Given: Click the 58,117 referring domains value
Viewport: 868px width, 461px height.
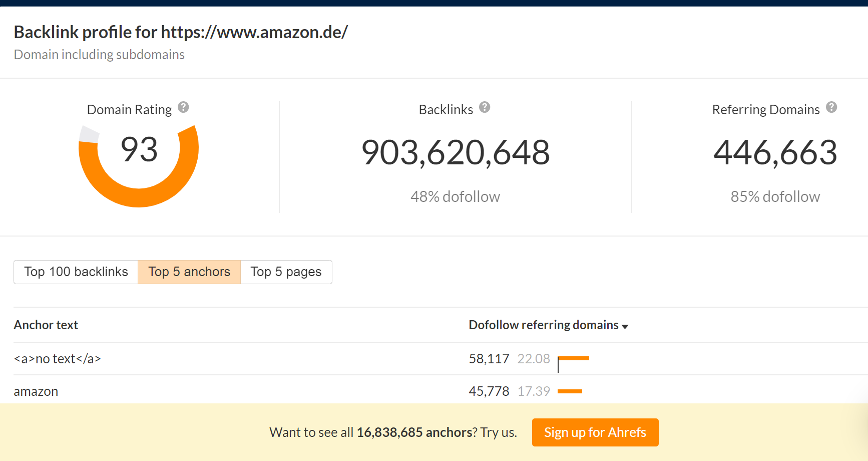Looking at the screenshot, I should 489,359.
